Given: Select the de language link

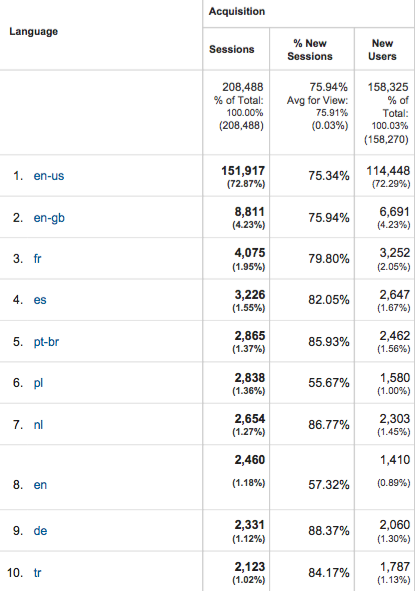Looking at the screenshot, I should point(40,531).
